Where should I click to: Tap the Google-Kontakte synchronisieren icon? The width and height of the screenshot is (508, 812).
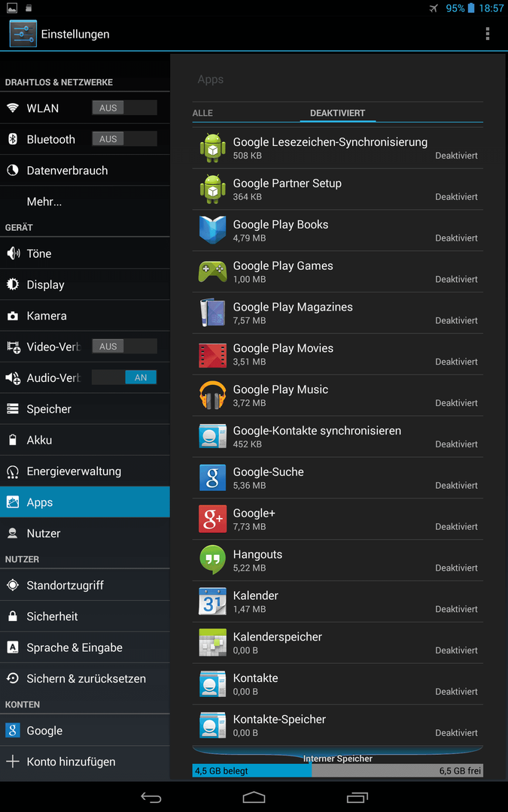(x=212, y=436)
